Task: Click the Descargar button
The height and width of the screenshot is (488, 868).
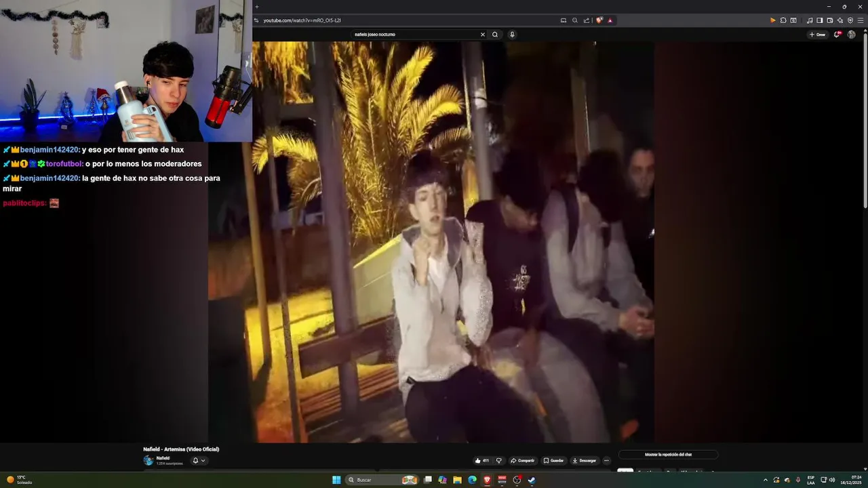Action: coord(585,460)
